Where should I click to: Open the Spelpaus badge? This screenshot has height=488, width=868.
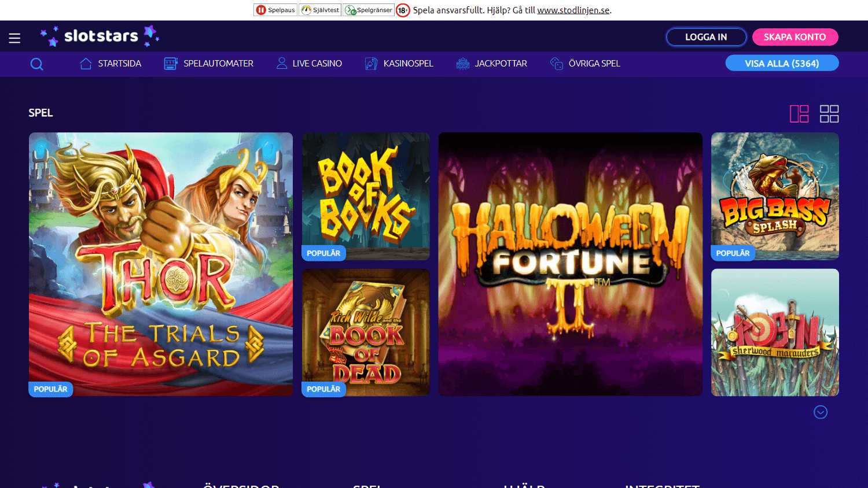[x=275, y=10]
